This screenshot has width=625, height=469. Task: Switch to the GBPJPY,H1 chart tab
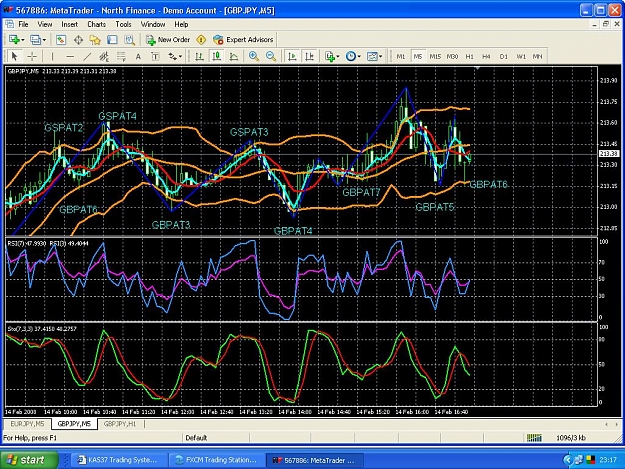tap(120, 424)
